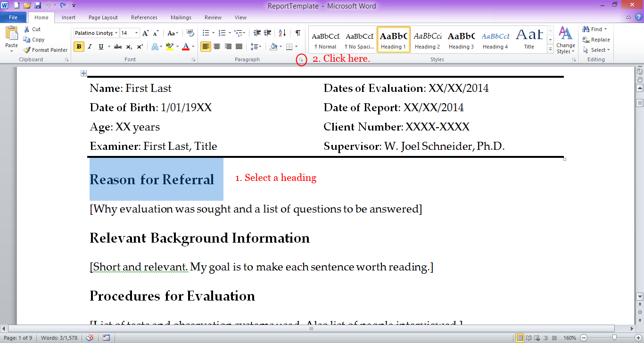Image resolution: width=644 pixels, height=343 pixels.
Task: Click the Page: 1 of 9 indicator
Action: click(x=18, y=338)
